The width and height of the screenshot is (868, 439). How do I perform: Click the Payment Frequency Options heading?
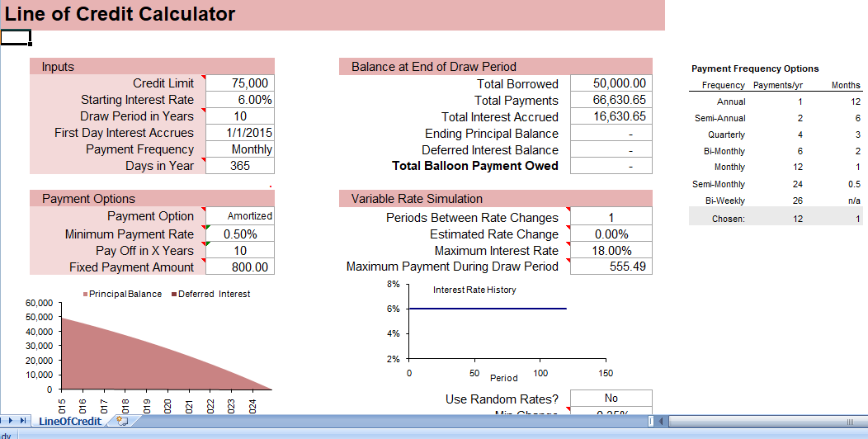click(755, 68)
